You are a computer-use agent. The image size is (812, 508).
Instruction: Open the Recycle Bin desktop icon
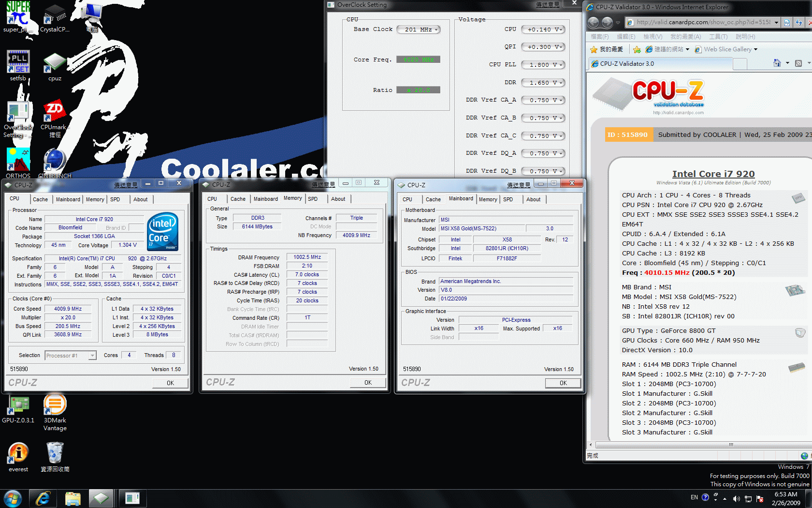(55, 457)
